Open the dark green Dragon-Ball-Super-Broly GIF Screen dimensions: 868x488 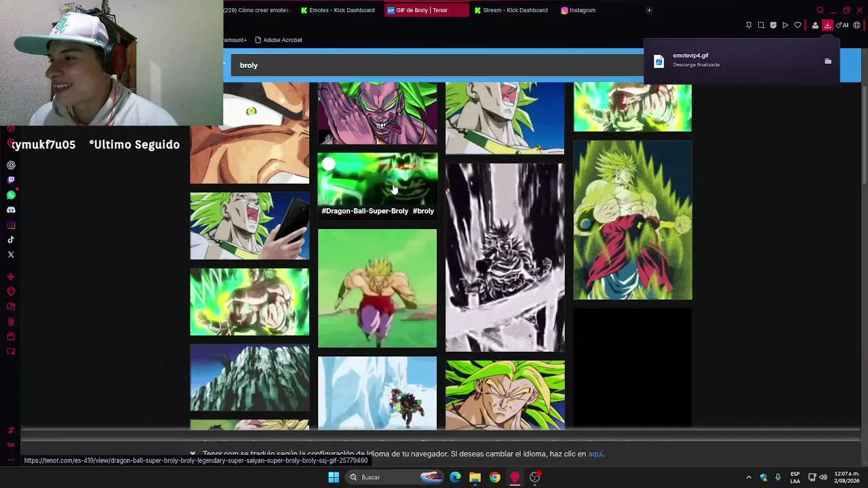point(377,179)
